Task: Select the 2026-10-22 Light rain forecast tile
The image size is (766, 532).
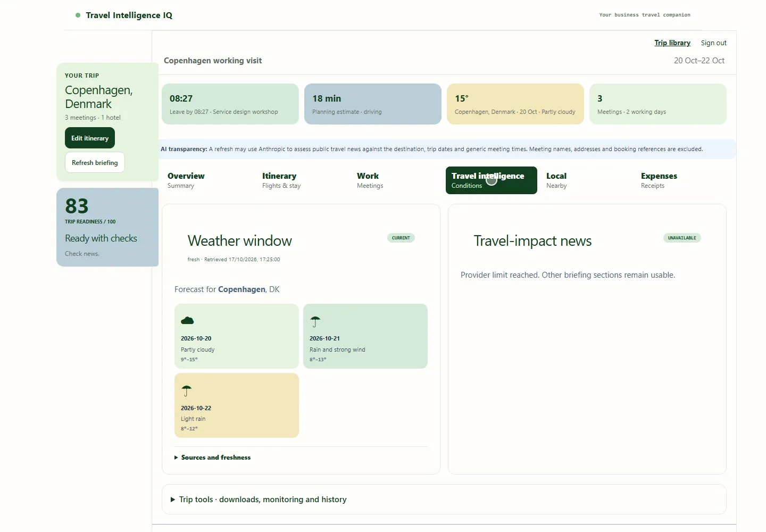Action: tap(237, 405)
